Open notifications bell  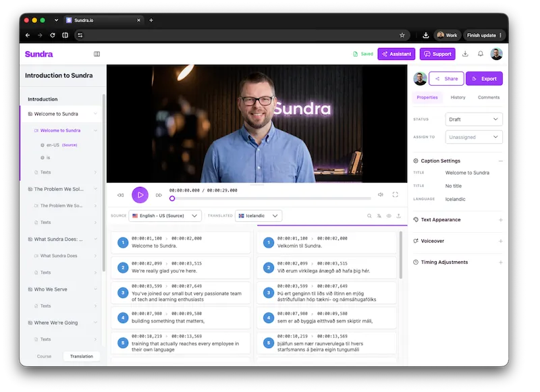click(x=481, y=54)
